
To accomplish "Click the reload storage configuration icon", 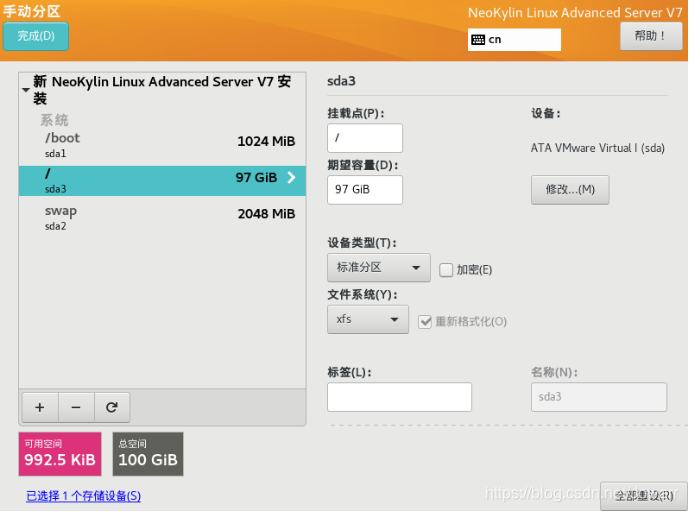I will point(112,407).
